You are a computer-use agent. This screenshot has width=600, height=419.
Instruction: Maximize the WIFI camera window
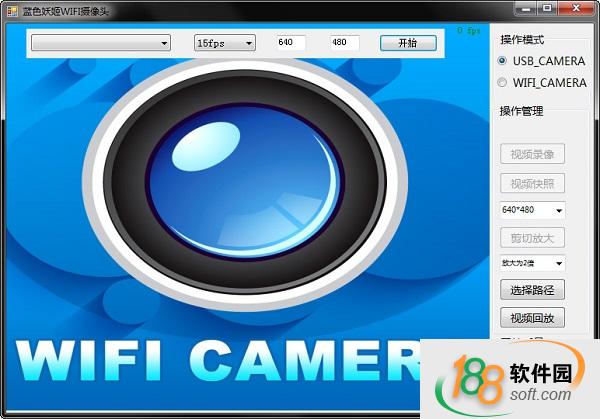coord(547,8)
